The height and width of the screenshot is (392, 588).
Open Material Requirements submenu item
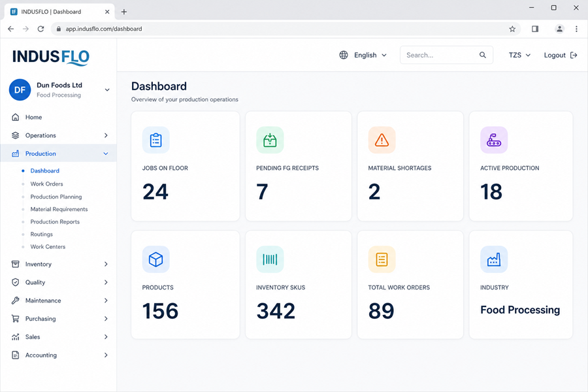pyautogui.click(x=59, y=209)
